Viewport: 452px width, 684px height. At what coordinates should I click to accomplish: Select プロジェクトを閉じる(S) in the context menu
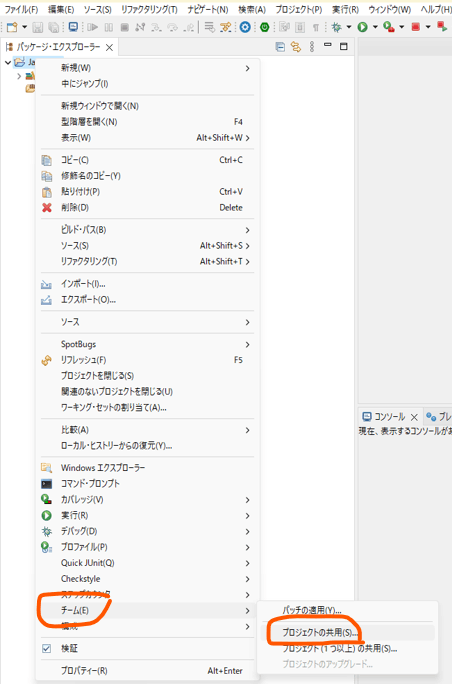147,376
